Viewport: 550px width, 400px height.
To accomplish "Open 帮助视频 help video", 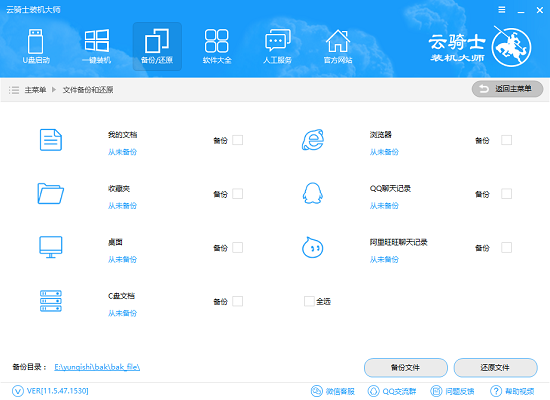I will (512, 391).
